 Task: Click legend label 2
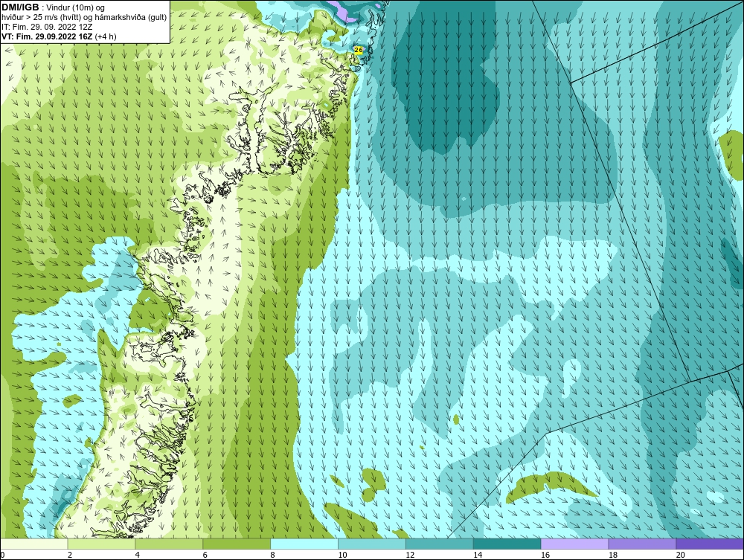(x=70, y=555)
